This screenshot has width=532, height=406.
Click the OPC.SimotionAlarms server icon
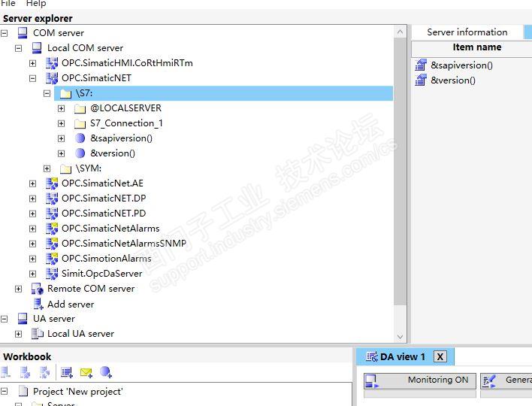[x=52, y=259]
